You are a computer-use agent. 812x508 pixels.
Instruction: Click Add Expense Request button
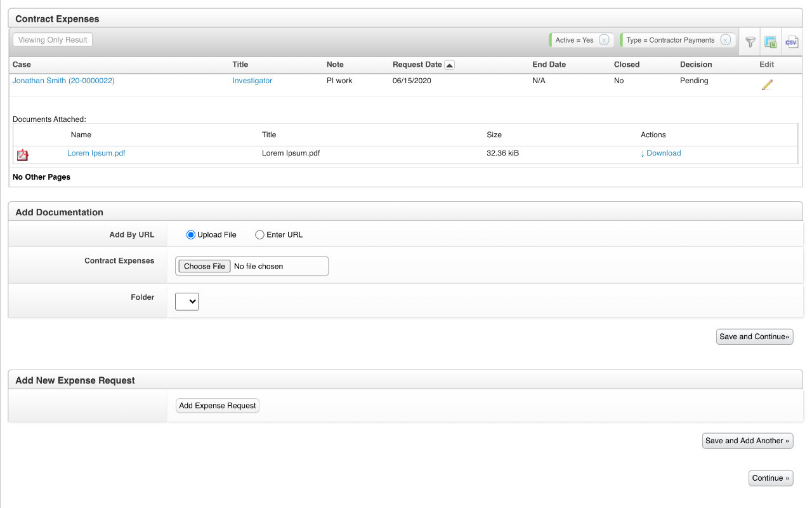coord(218,405)
